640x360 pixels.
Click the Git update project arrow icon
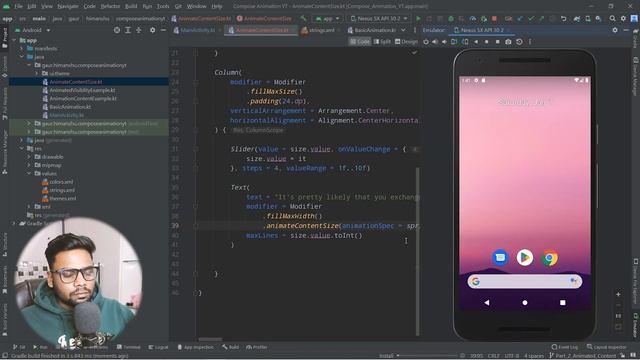(x=520, y=19)
